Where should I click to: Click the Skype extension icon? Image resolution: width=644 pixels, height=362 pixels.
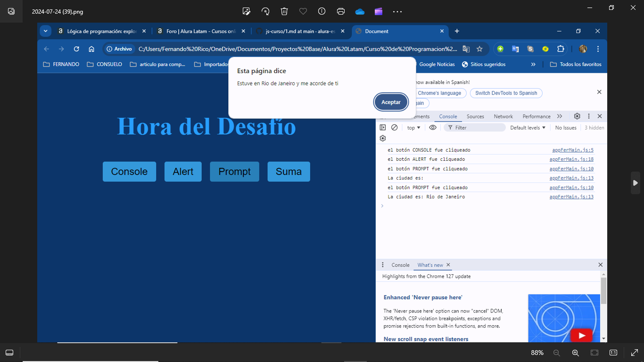click(x=530, y=49)
